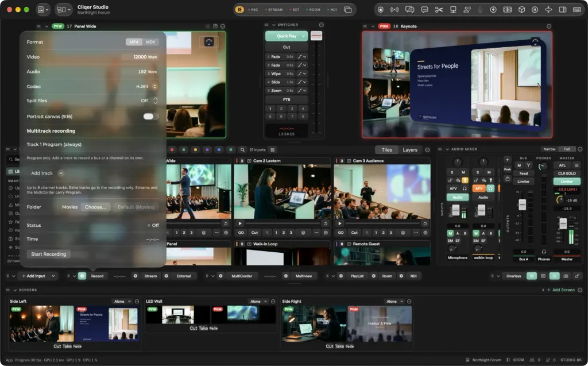
Task: Click the Video bitrate 12000 kbps field
Action: click(140, 57)
